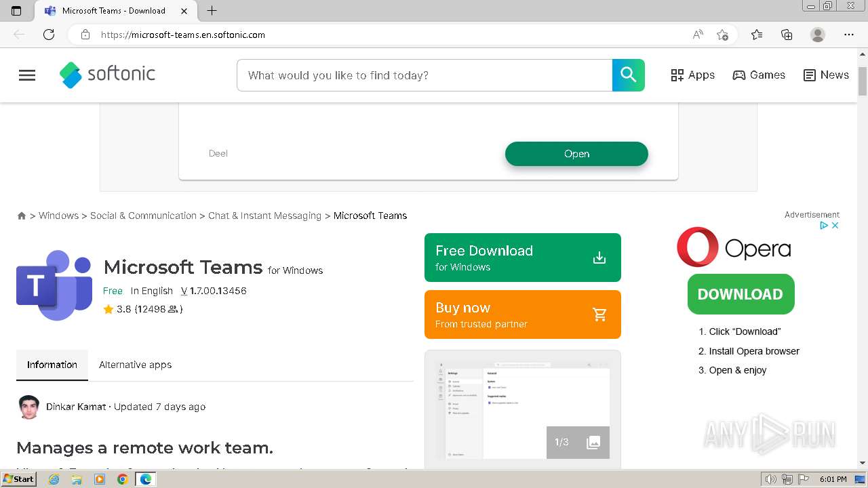Open media player from taskbar
The width and height of the screenshot is (868, 488).
coord(100,479)
